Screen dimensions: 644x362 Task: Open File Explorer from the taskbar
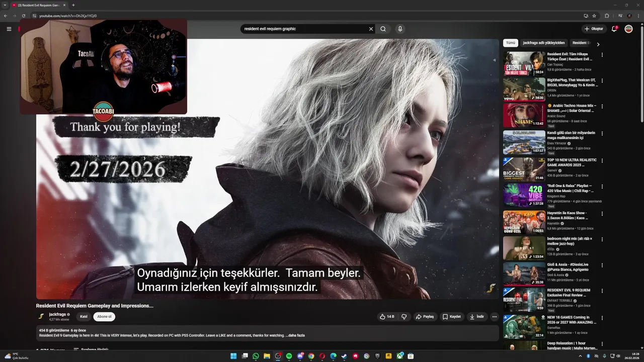click(267, 356)
